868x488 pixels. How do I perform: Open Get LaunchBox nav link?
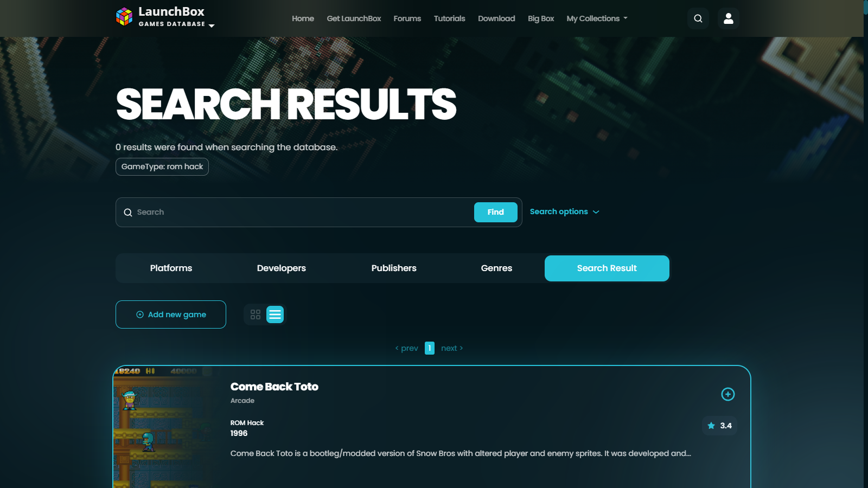(x=354, y=18)
